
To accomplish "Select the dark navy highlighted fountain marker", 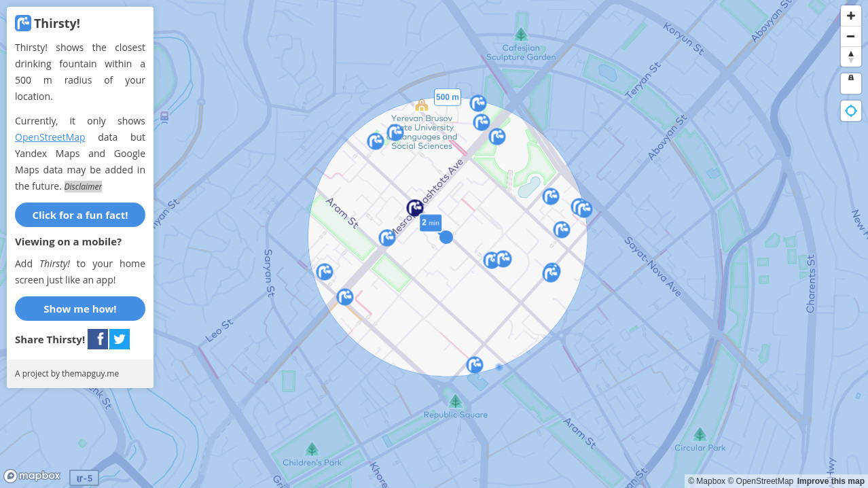I will pyautogui.click(x=415, y=208).
